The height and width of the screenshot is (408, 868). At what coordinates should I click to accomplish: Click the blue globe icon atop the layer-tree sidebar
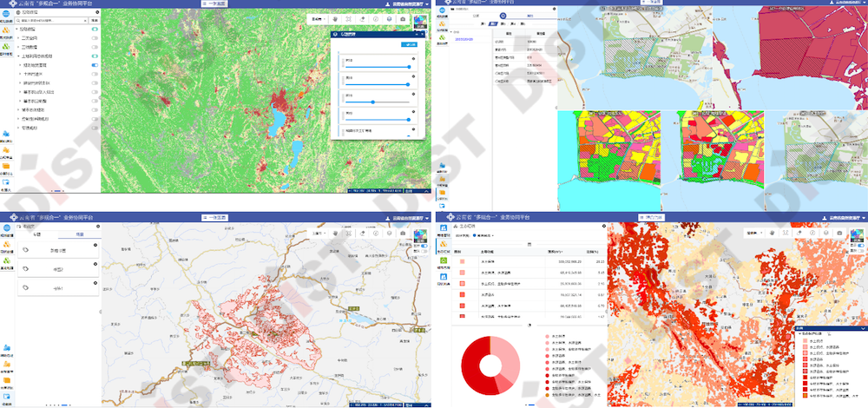tap(6, 14)
